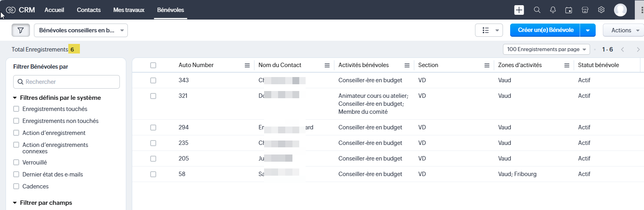This screenshot has height=210, width=644.
Task: Click the search magnifier icon in top bar
Action: coord(537,10)
